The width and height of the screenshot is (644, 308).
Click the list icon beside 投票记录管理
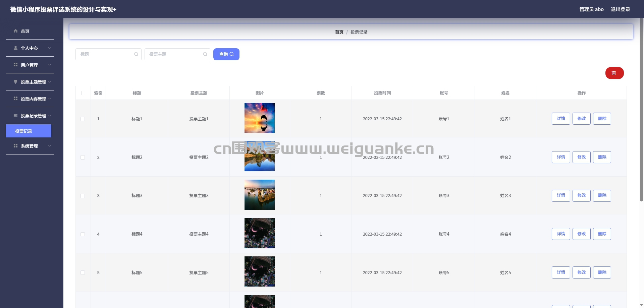pos(15,116)
